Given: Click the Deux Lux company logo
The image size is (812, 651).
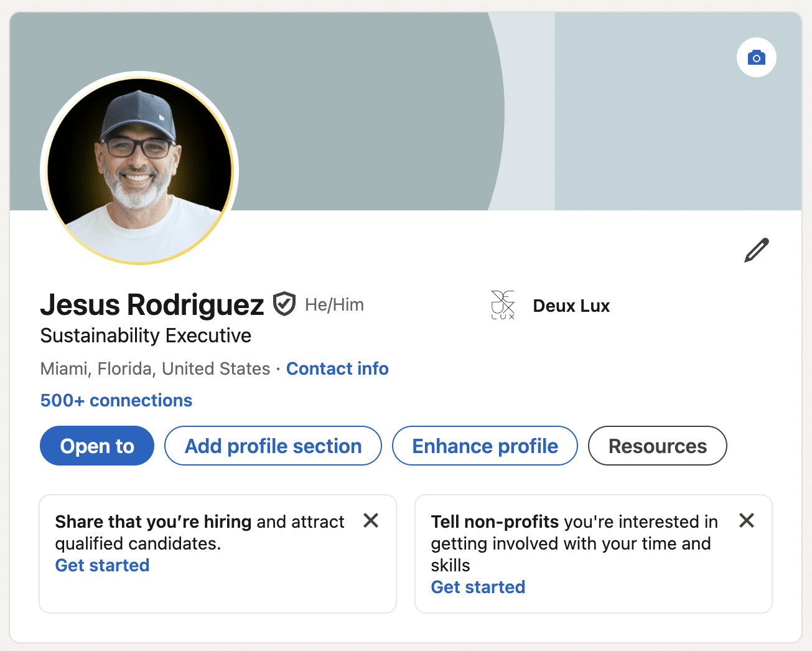Looking at the screenshot, I should [x=503, y=305].
